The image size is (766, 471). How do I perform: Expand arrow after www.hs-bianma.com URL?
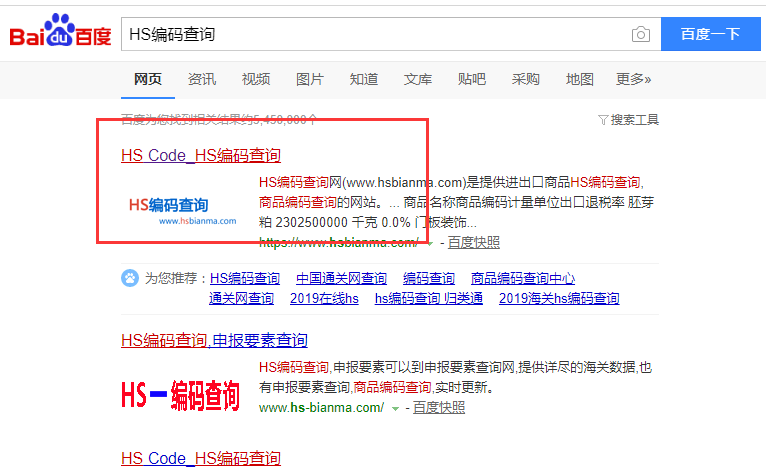click(x=395, y=408)
